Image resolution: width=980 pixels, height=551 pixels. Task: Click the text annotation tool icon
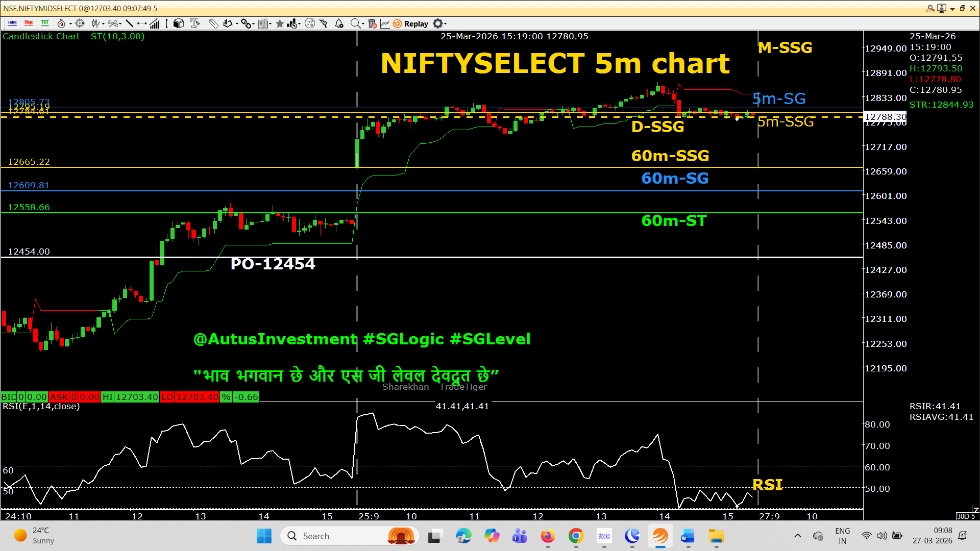coord(194,23)
